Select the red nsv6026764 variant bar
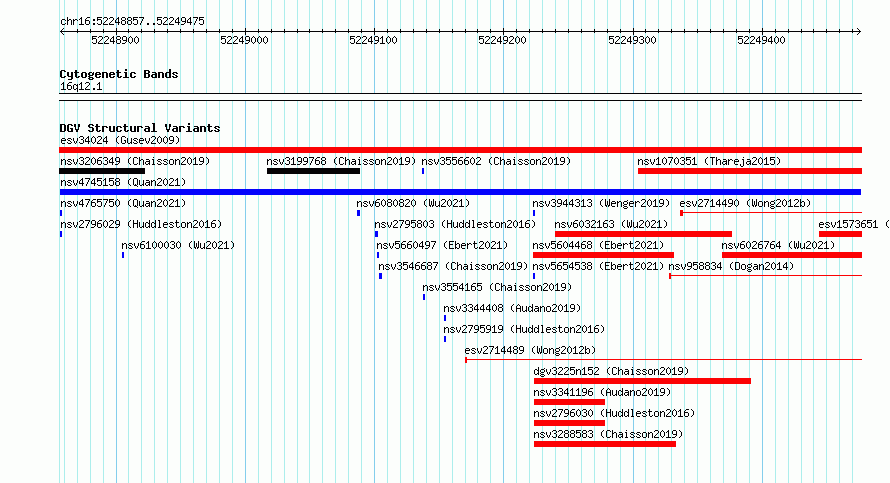Viewport: 890px width, 483px height. click(x=792, y=255)
